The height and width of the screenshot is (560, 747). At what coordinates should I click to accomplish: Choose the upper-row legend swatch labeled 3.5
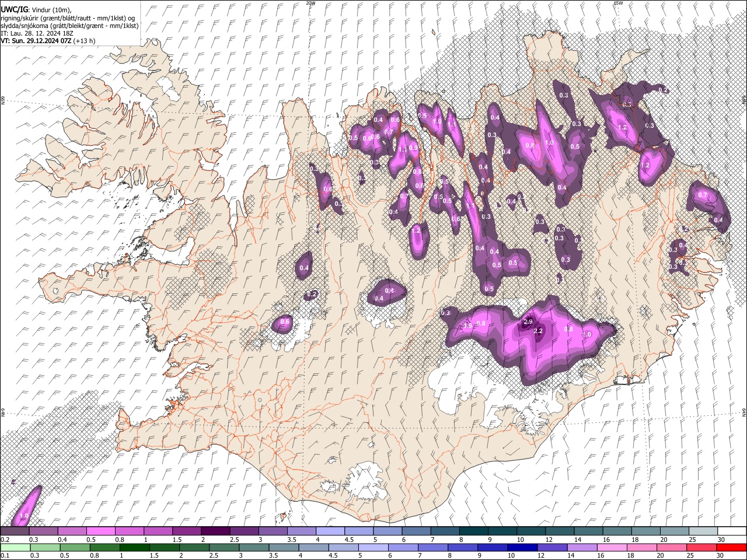(x=301, y=531)
